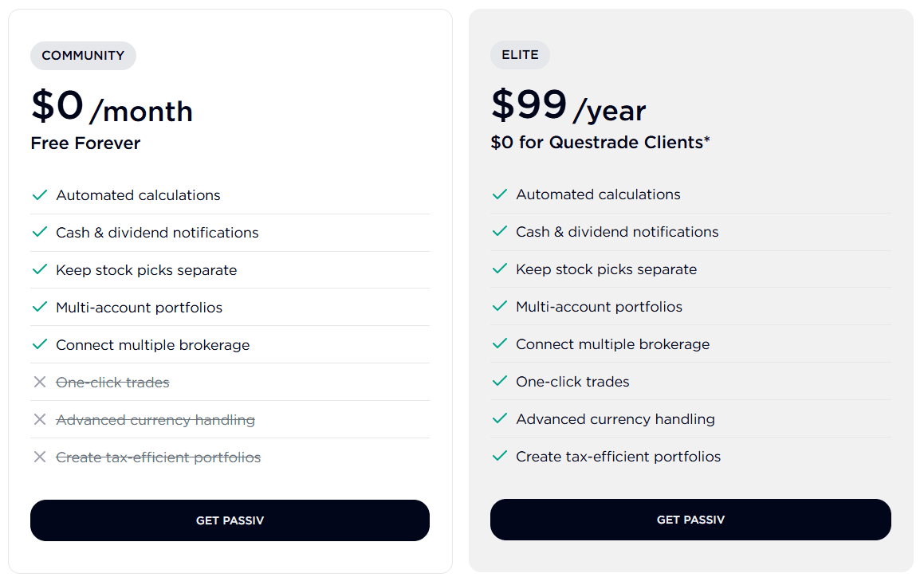Click the ELITE plan badge
The image size is (924, 581).
pos(520,55)
